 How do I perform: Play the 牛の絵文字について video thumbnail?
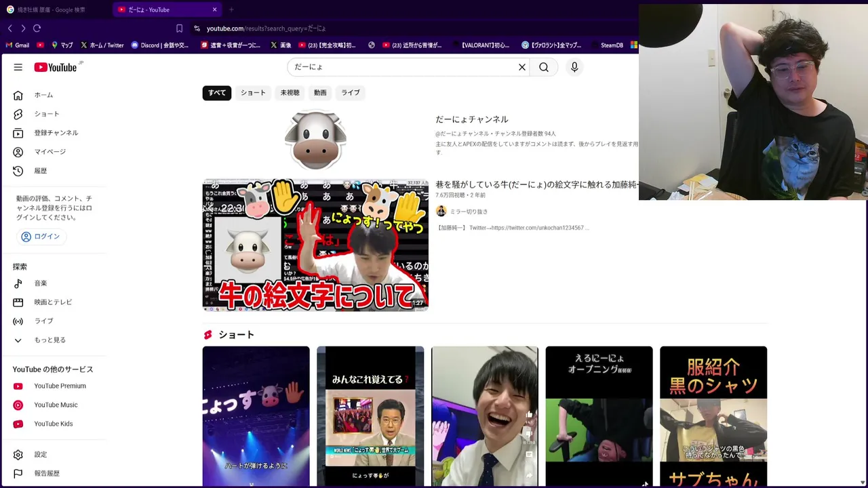click(x=315, y=245)
